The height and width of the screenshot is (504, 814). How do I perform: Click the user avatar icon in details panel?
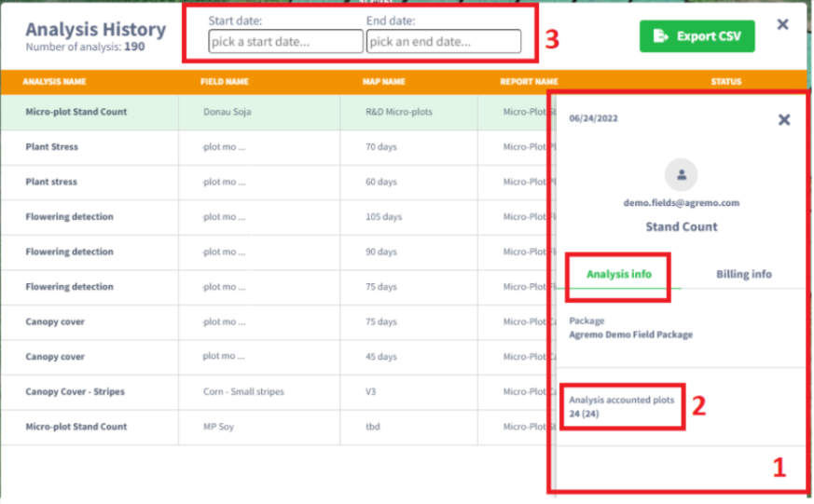coord(682,174)
